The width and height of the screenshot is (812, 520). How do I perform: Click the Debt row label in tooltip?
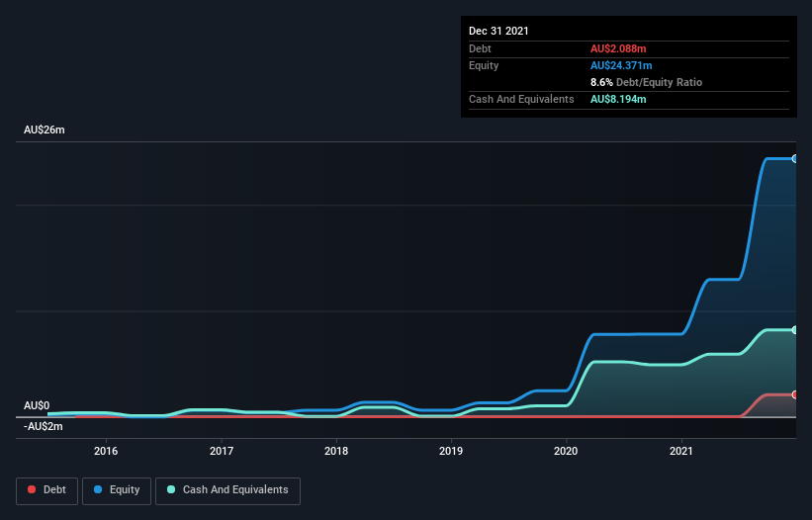pyautogui.click(x=480, y=48)
